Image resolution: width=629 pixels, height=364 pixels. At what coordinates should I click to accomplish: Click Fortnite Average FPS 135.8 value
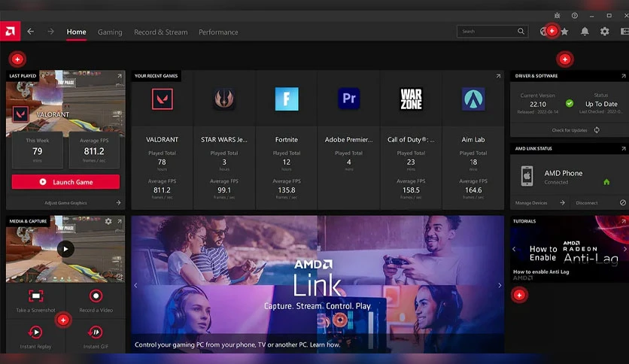click(287, 190)
